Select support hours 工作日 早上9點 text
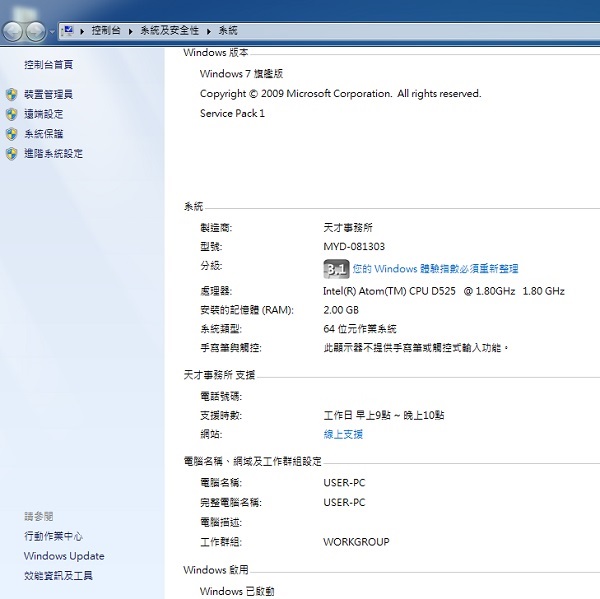 pyautogui.click(x=384, y=415)
